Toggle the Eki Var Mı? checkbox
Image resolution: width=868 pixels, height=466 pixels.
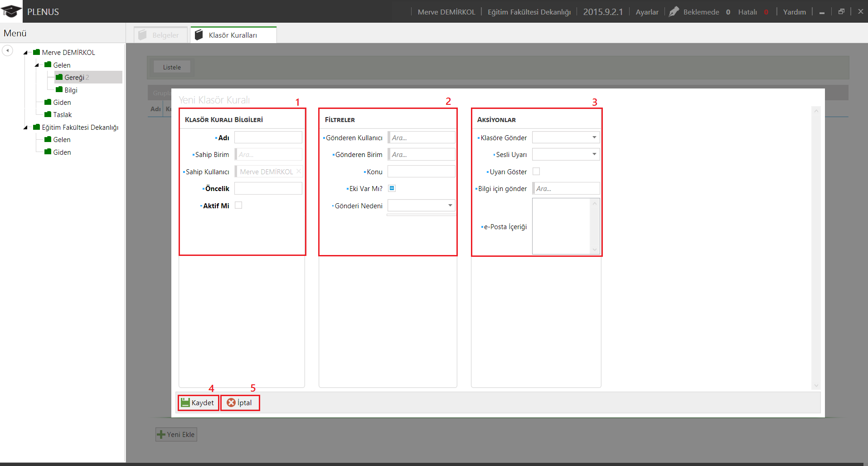pos(392,188)
